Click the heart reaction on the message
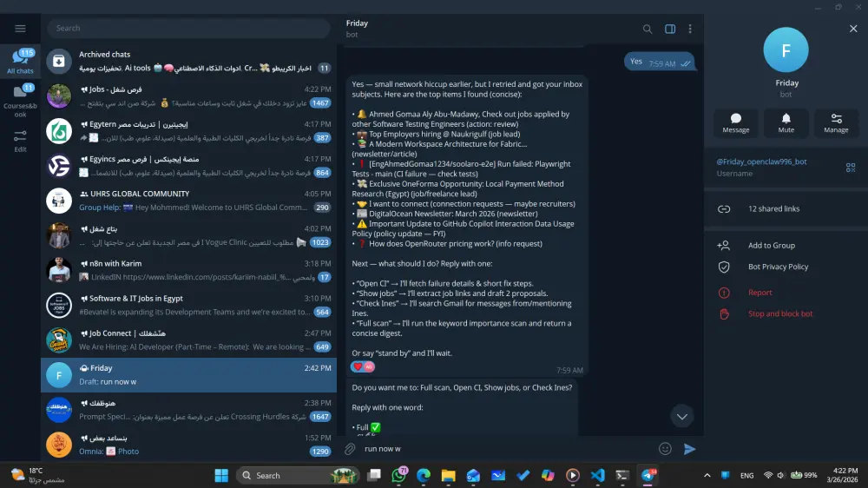Viewport: 868px width, 488px height. 363,366
